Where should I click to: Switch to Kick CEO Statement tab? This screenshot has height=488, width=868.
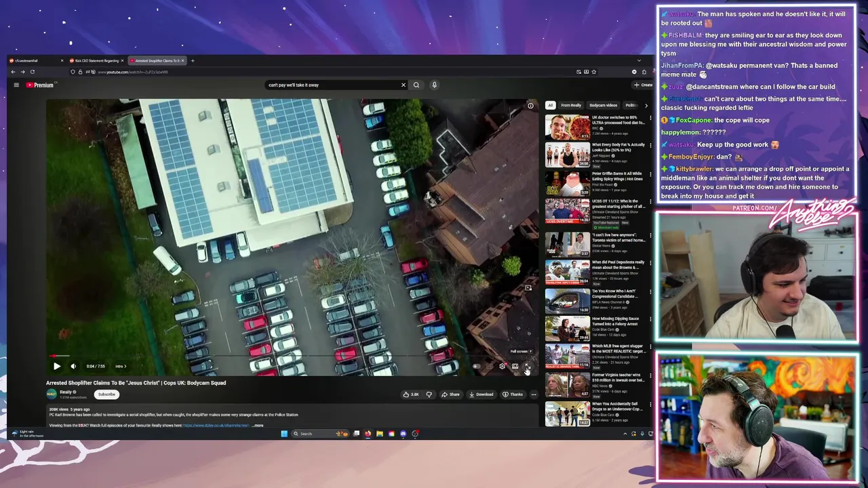[x=96, y=61]
